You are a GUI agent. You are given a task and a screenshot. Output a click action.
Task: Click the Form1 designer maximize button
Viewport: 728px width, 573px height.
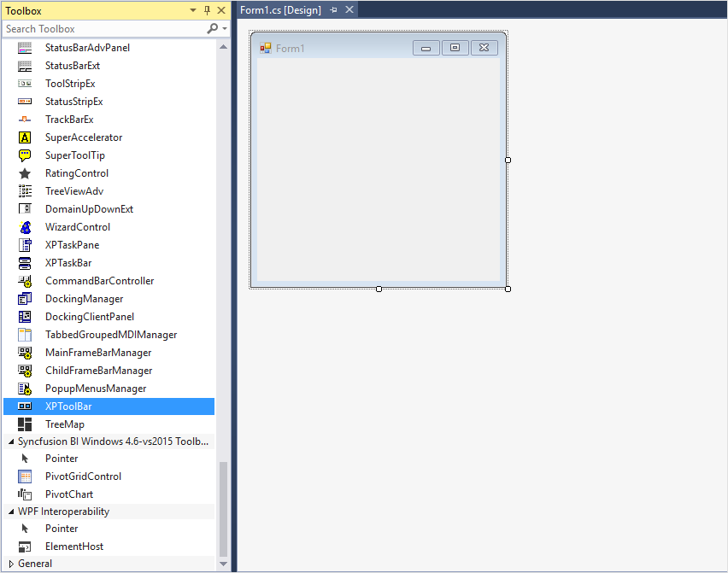455,48
